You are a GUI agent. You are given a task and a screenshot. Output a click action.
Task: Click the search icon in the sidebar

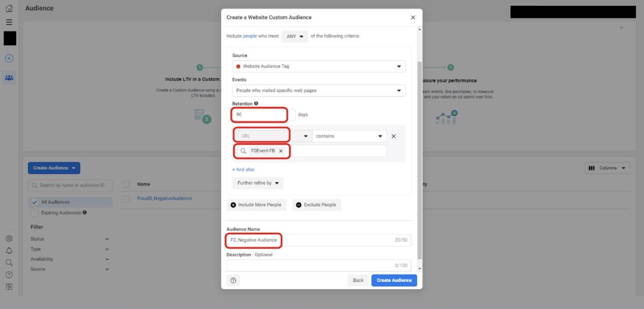[9, 263]
